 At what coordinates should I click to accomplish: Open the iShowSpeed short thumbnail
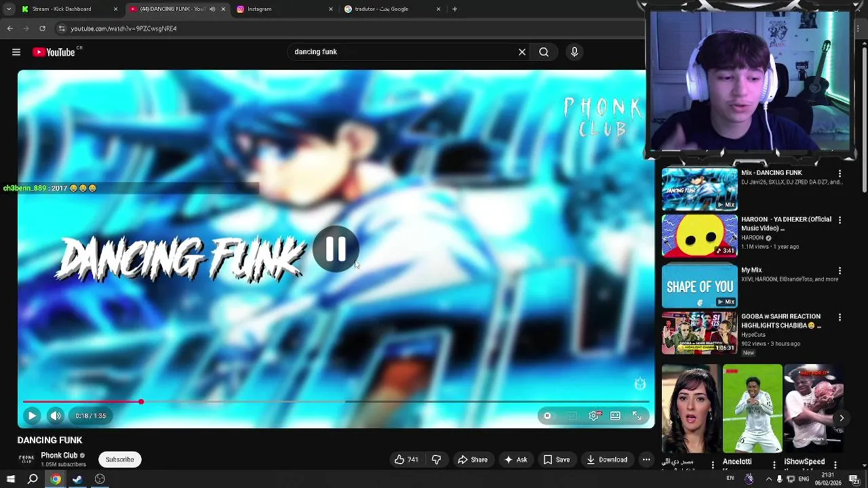(x=814, y=408)
